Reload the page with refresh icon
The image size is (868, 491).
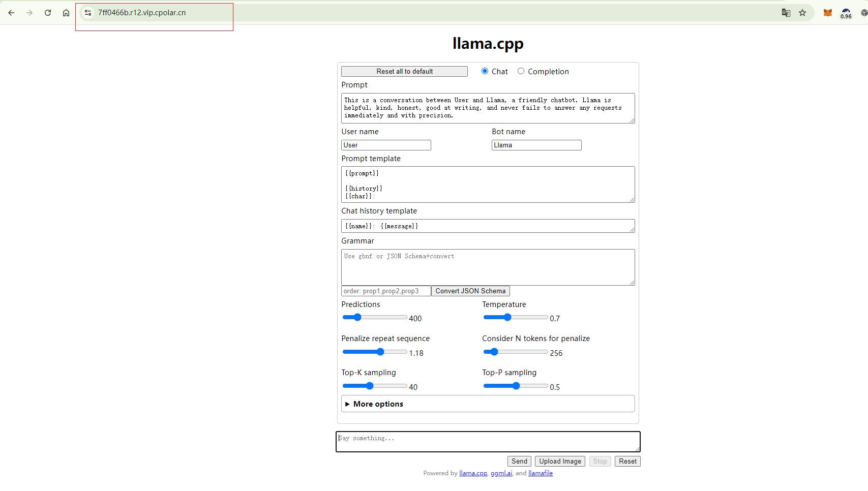click(48, 13)
